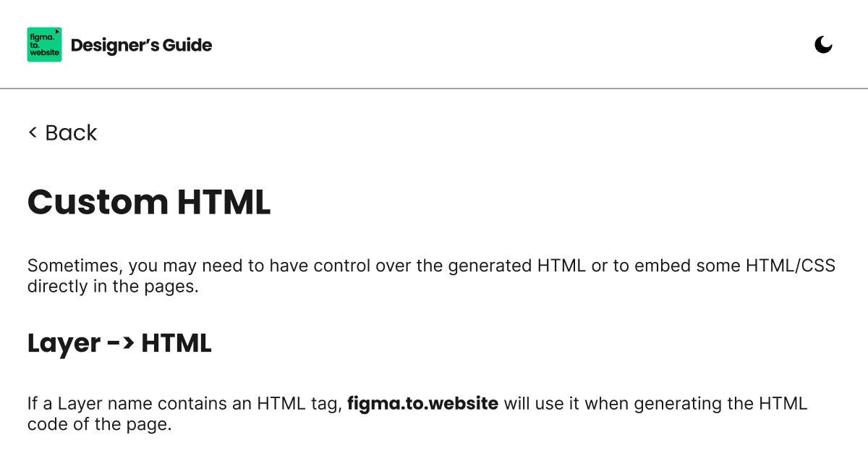
Task: Click the "figma." word inside the logo
Action: (x=42, y=35)
